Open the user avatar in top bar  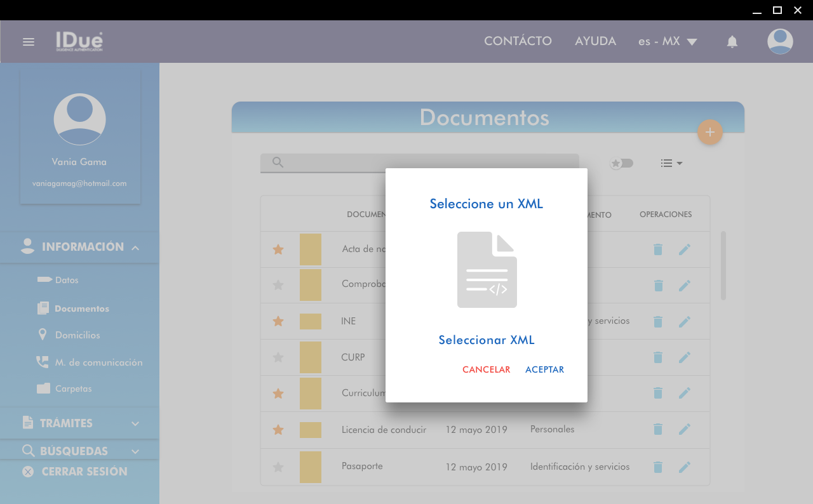[779, 42]
